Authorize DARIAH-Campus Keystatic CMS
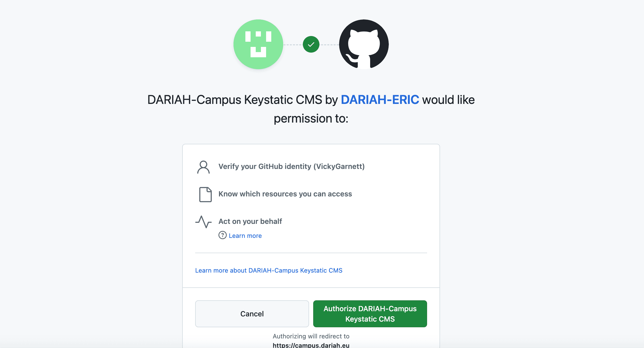 pos(370,314)
